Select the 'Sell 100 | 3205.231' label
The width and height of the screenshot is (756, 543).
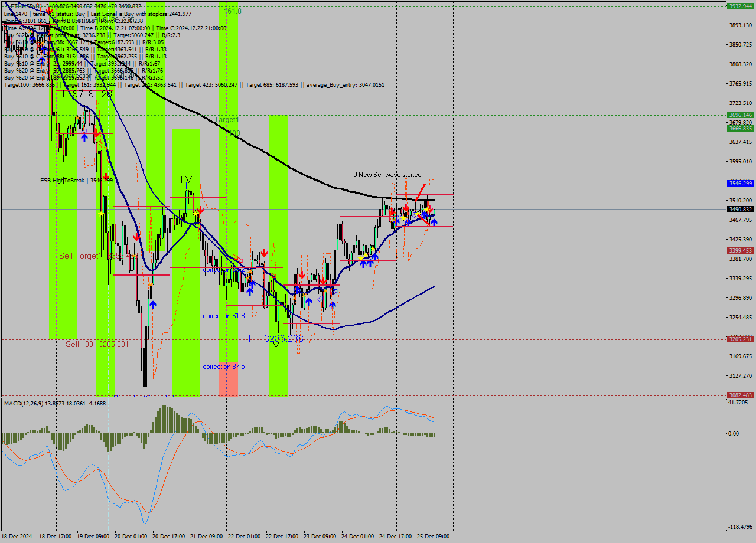pos(97,344)
